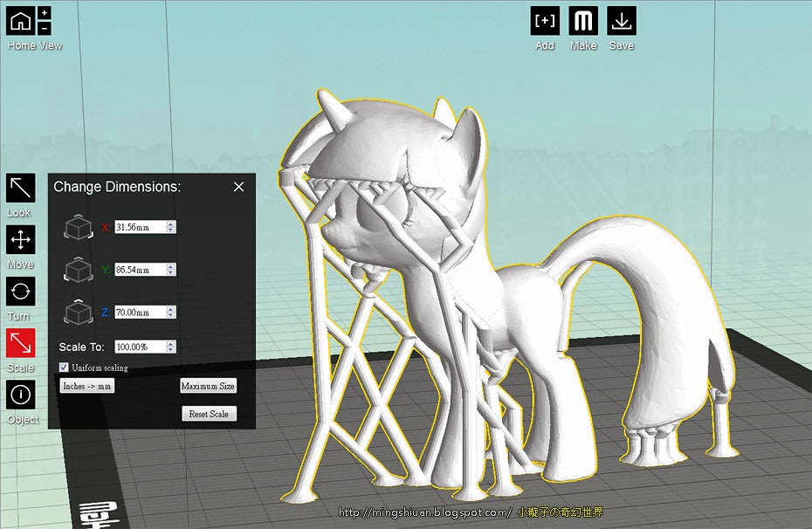The width and height of the screenshot is (812, 529).
Task: Select the Turn rotate tool
Action: 21,292
